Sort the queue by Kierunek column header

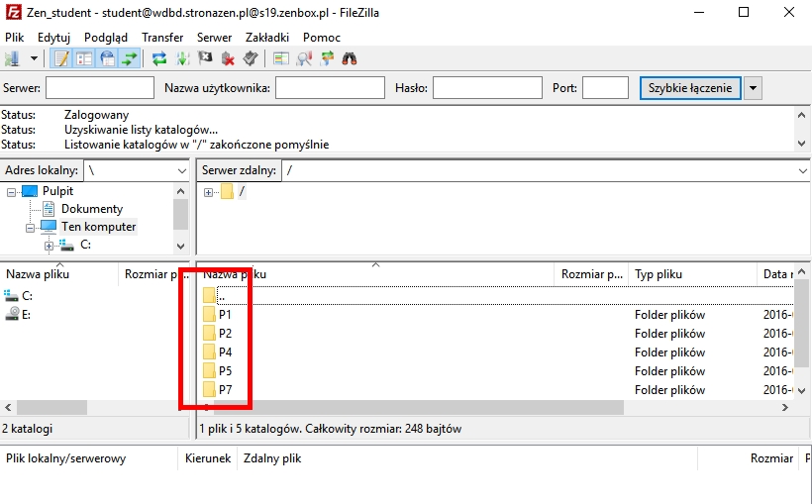208,458
